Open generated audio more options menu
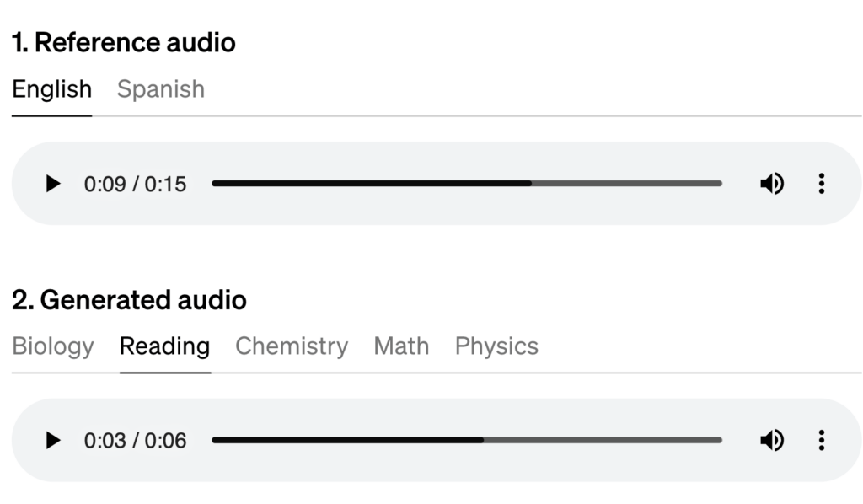Viewport: 863px width, 504px height. click(822, 441)
